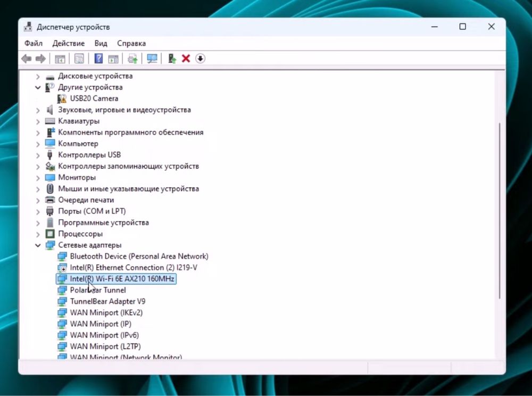532x396 pixels.
Task: Expand Компоненты программного обеспечения
Action: click(x=38, y=133)
